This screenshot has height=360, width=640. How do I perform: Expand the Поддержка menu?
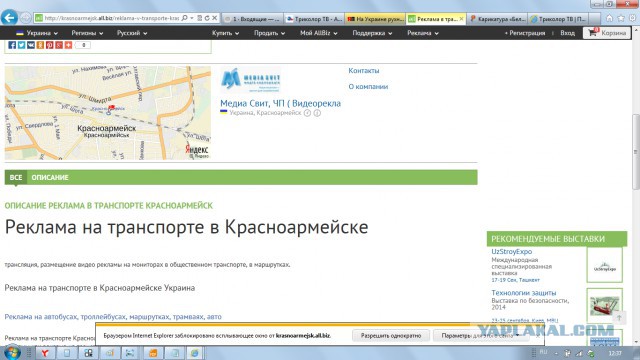pos(372,33)
